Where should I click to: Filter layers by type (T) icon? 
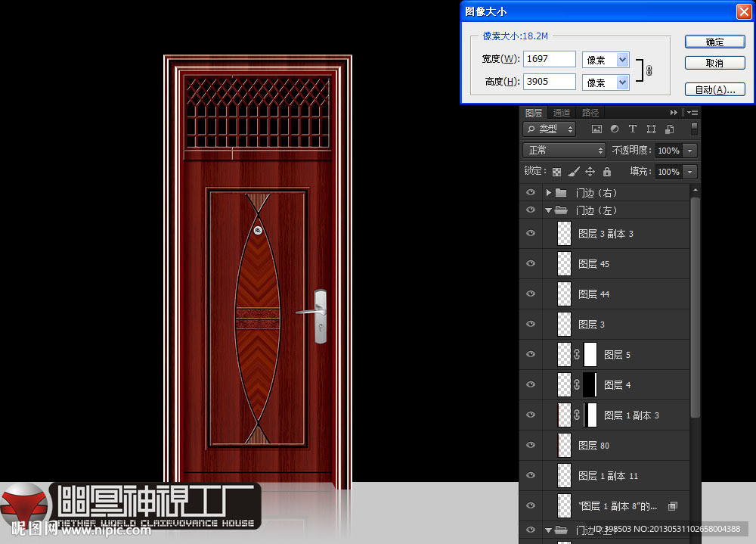(633, 129)
